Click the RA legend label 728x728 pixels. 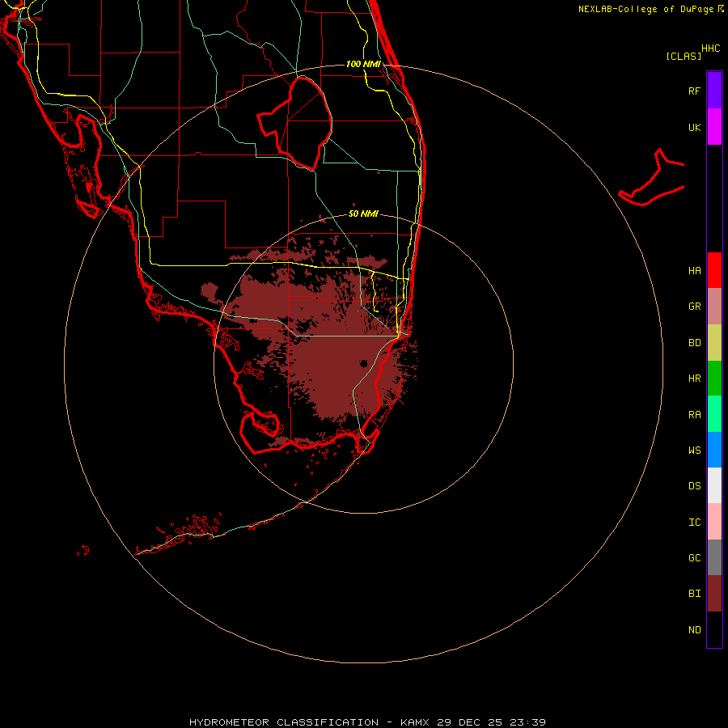(x=694, y=415)
